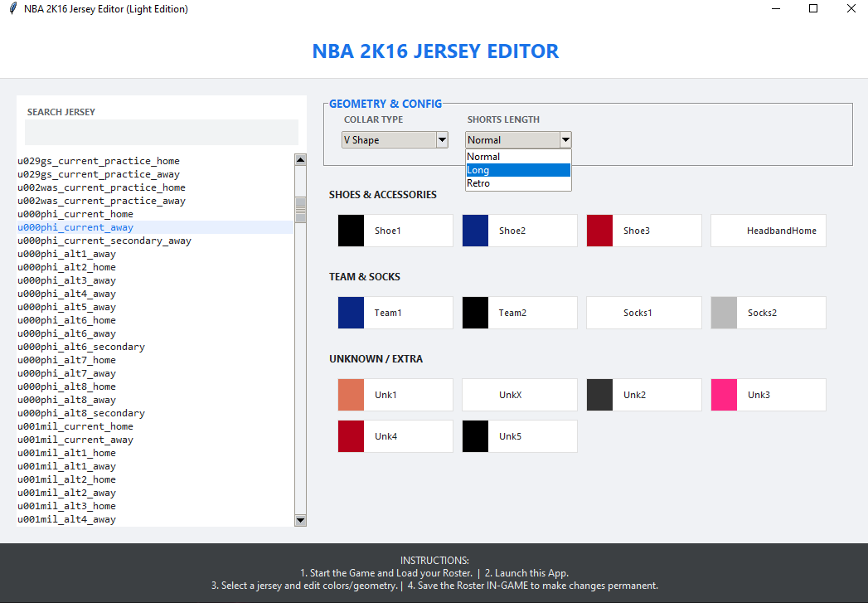This screenshot has height=603, width=868.
Task: Click the pink Unk3 color swatch
Action: 724,395
